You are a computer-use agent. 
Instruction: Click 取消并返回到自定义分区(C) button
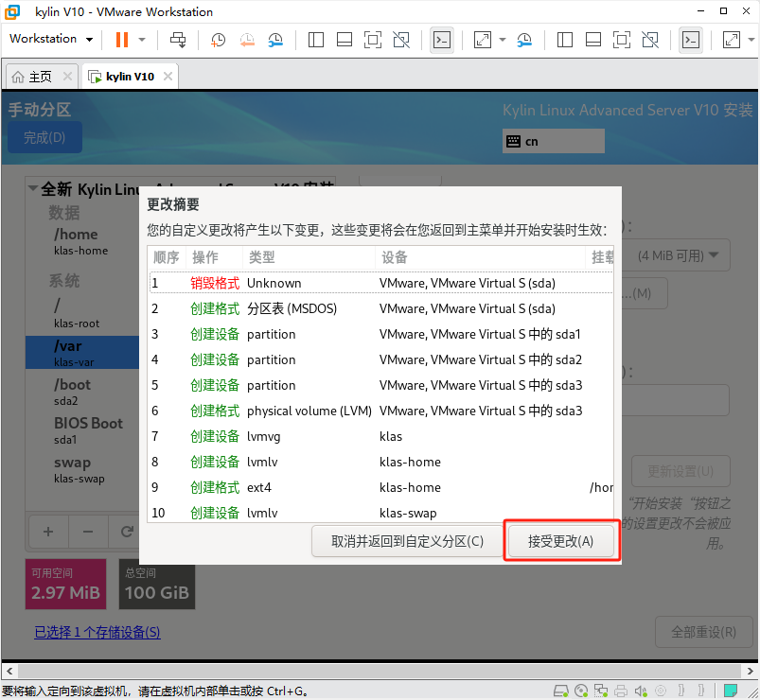pos(407,541)
